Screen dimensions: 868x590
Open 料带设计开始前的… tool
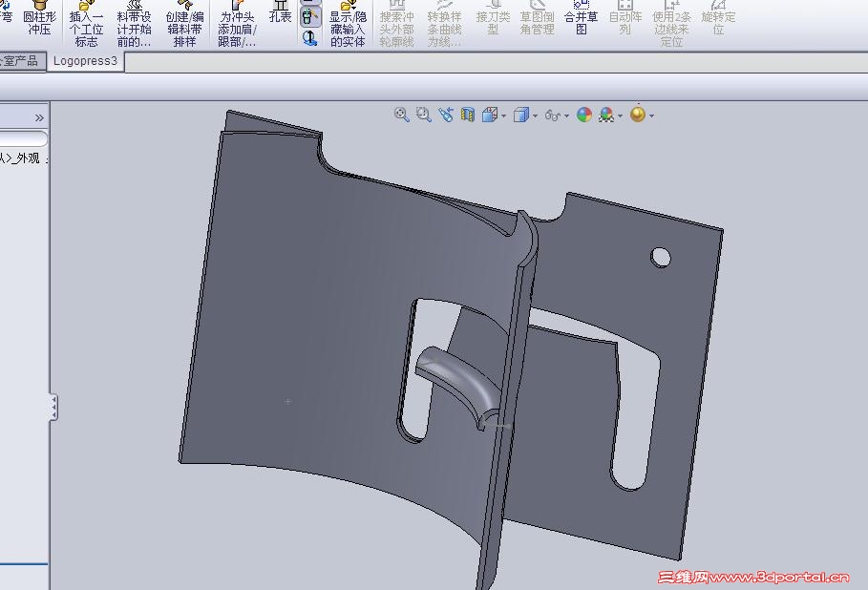(x=134, y=23)
